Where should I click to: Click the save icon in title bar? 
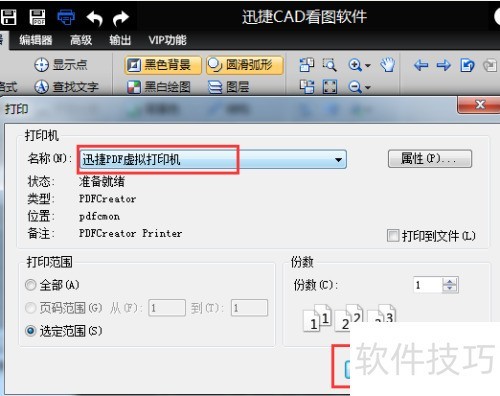tap(8, 17)
